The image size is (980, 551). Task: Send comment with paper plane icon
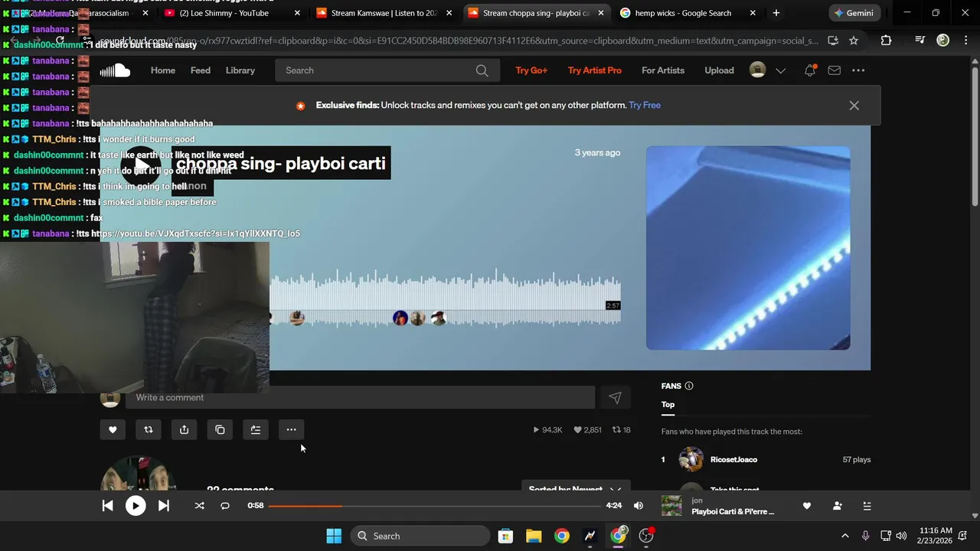615,397
